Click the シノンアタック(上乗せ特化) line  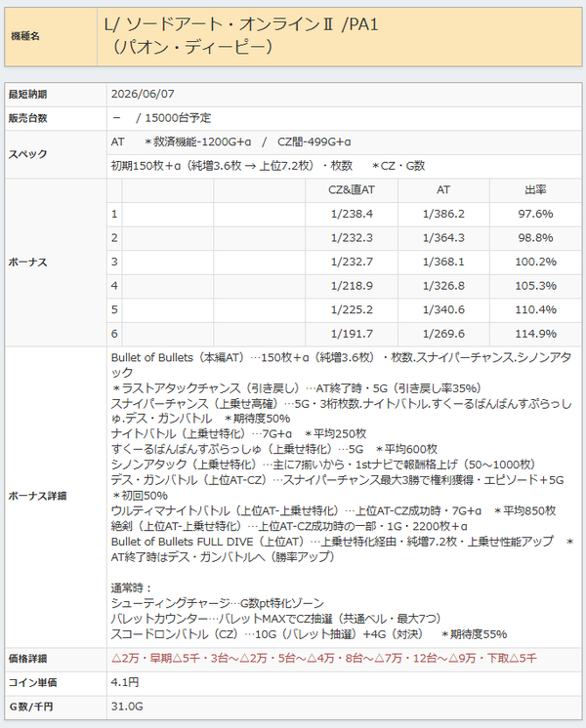tap(324, 465)
